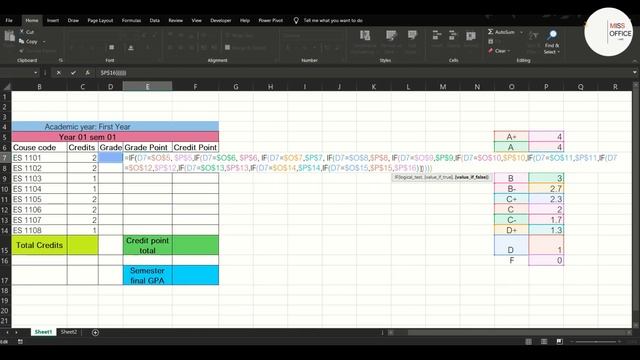Collapse the ribbon with up chevron
This screenshot has height=360, width=640.
pos(635,61)
